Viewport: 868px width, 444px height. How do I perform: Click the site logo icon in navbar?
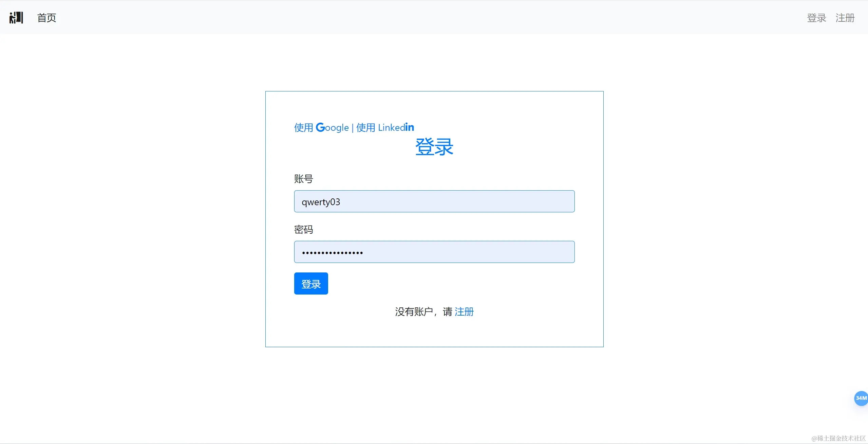point(16,18)
